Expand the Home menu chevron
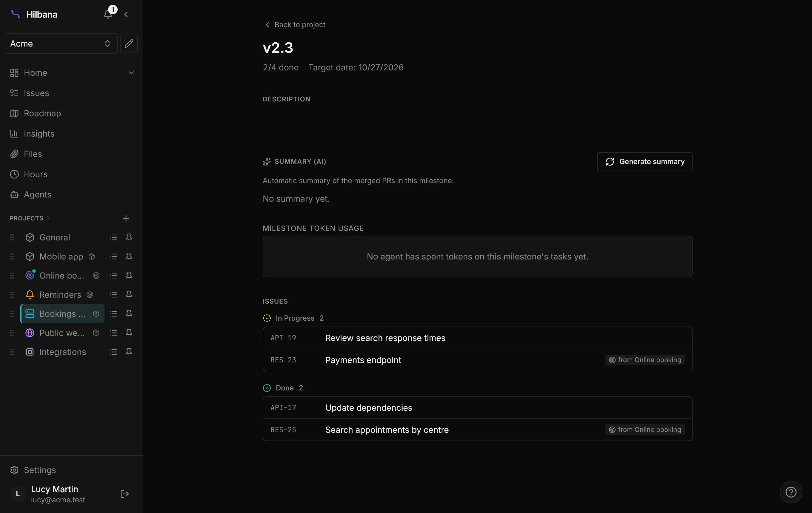The width and height of the screenshot is (812, 513). (x=131, y=73)
